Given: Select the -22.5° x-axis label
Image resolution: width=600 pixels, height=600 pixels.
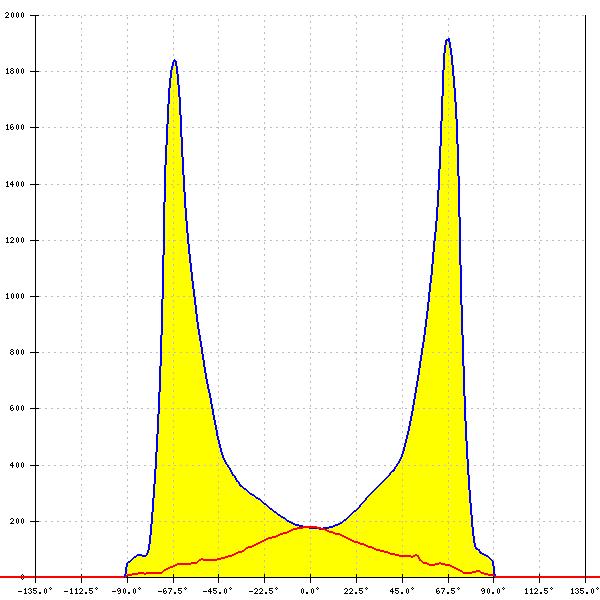Looking at the screenshot, I should [x=264, y=591].
